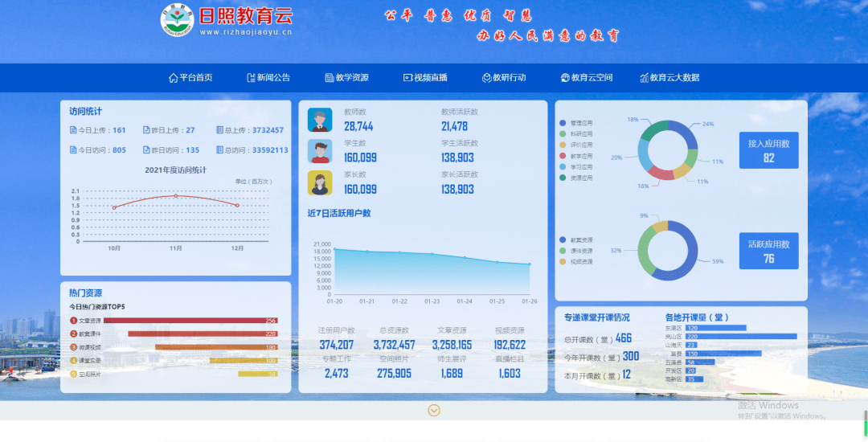Click total visits value 33592113
The width and height of the screenshot is (868, 442).
point(270,150)
